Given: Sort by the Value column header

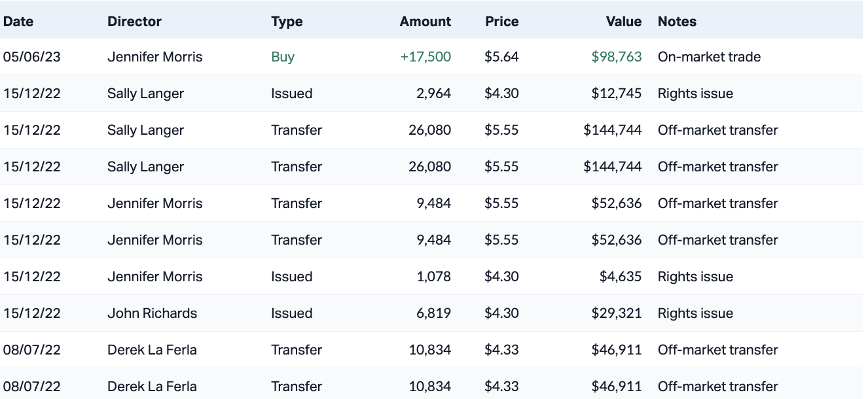Looking at the screenshot, I should (623, 22).
